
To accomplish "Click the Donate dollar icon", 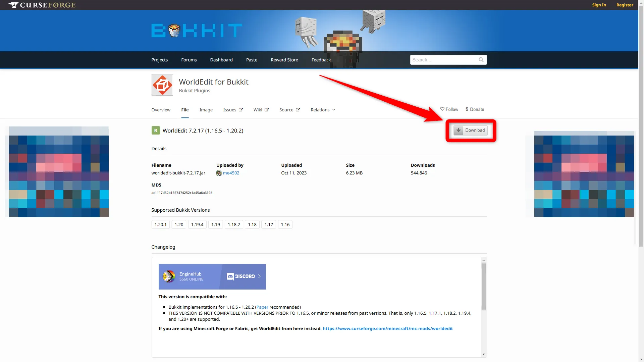I will point(467,109).
